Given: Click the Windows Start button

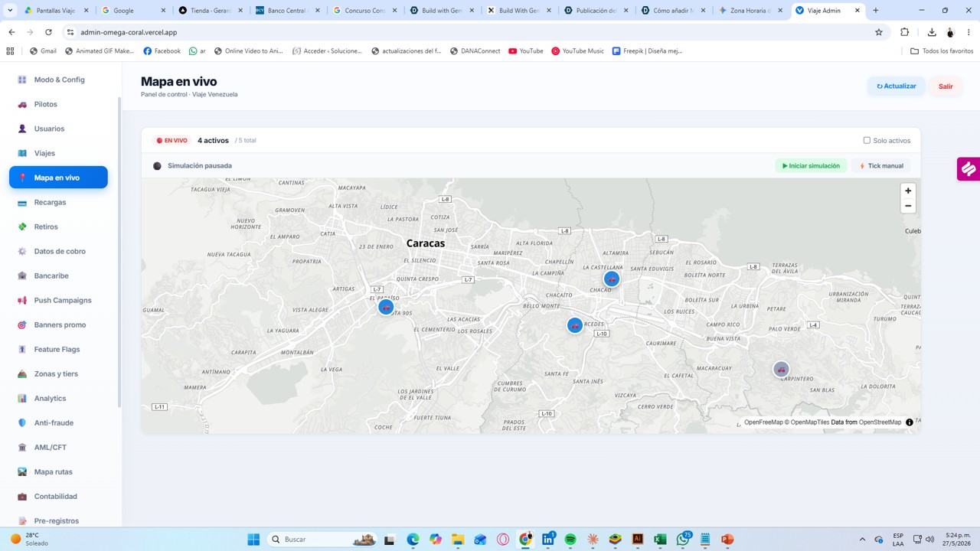Looking at the screenshot, I should click(253, 540).
